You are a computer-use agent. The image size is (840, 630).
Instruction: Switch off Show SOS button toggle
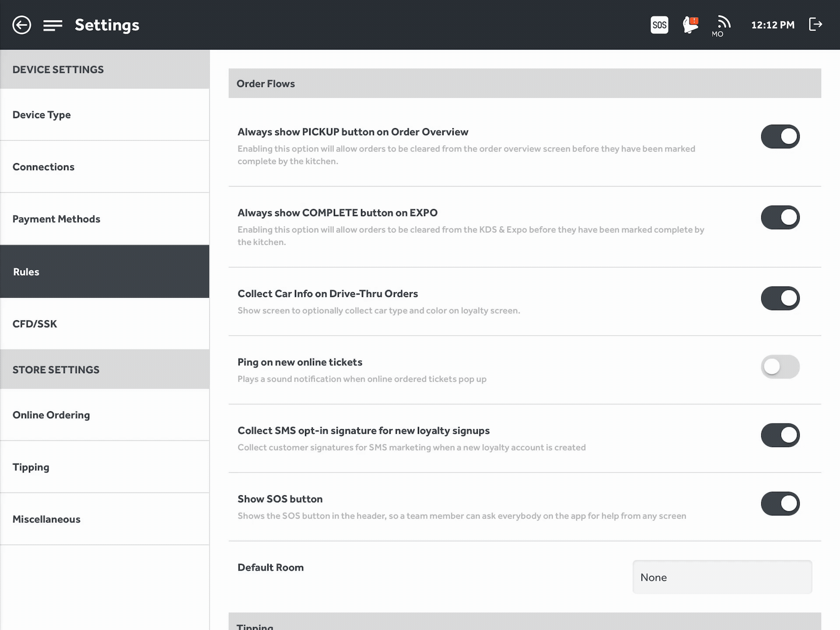780,504
